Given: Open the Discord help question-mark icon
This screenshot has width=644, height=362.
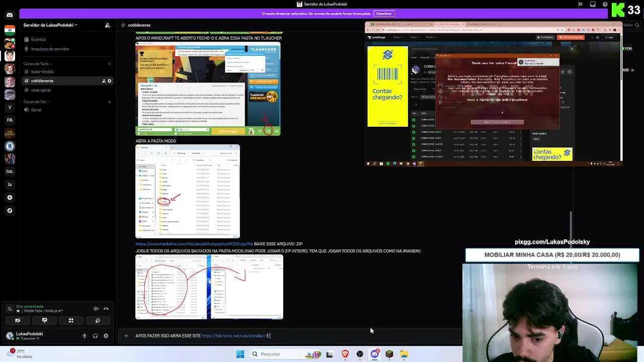Looking at the screenshot, I should (605, 4).
